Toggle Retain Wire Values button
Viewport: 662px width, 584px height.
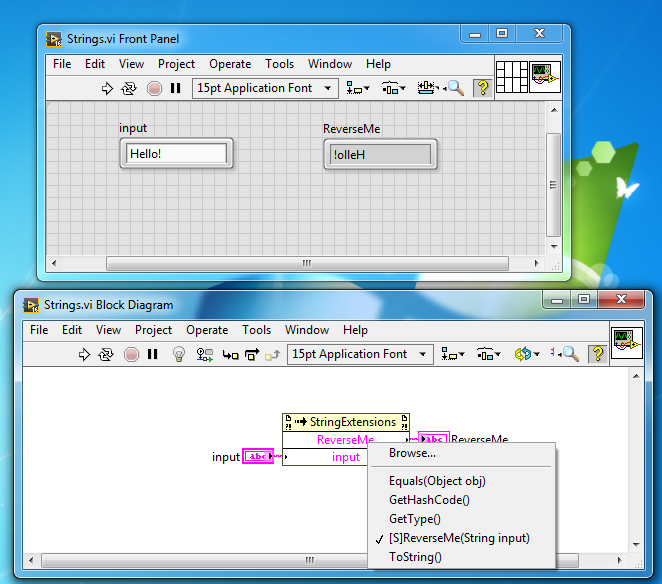[205, 354]
